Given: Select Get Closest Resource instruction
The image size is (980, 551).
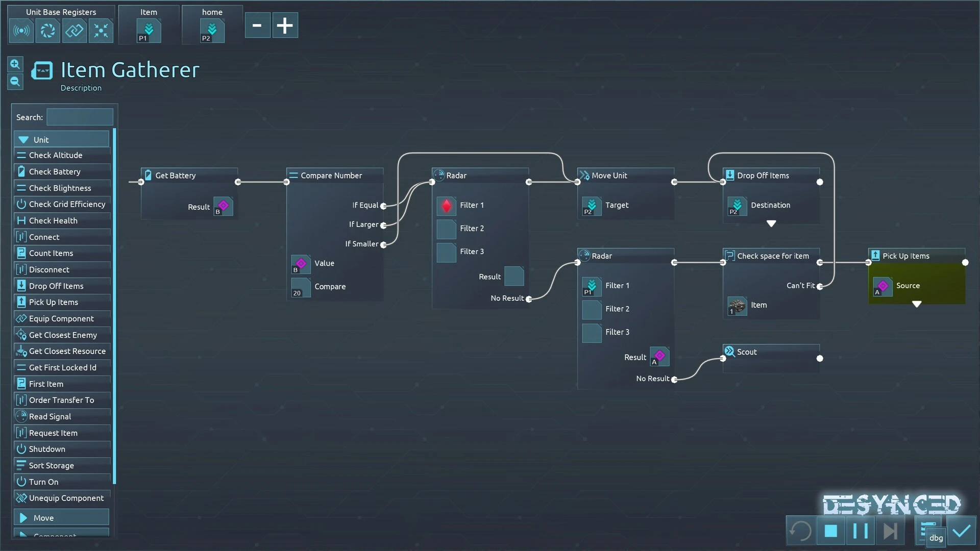Looking at the screenshot, I should point(67,352).
